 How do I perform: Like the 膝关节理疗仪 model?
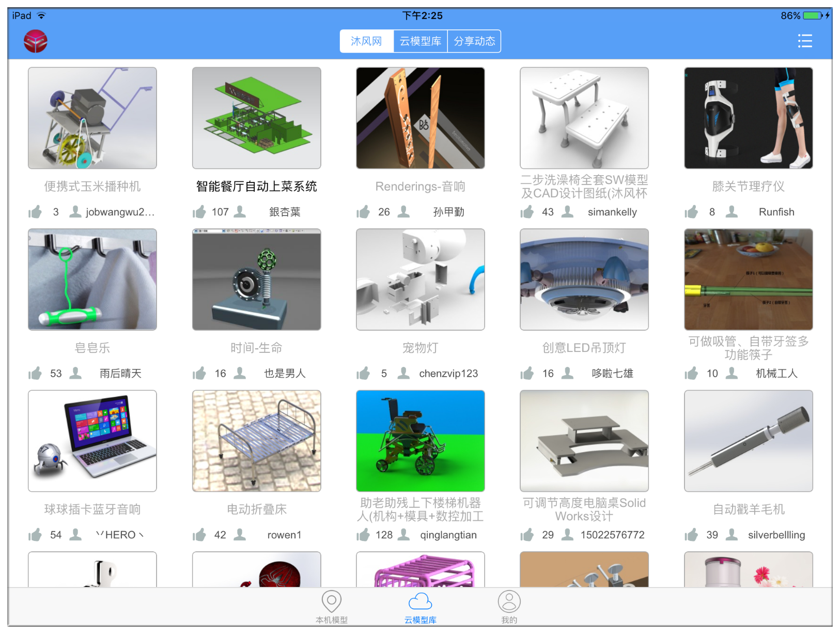(691, 212)
